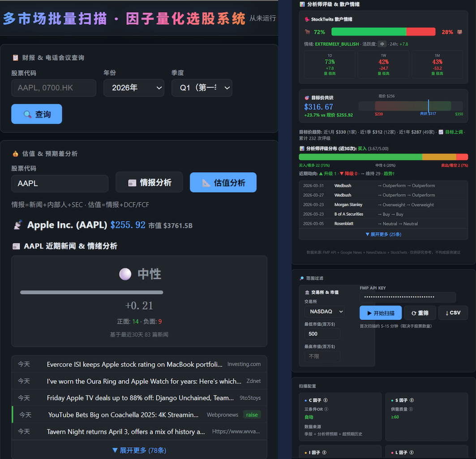
Task: Click the I 因子 info icon
Action: click(324, 453)
